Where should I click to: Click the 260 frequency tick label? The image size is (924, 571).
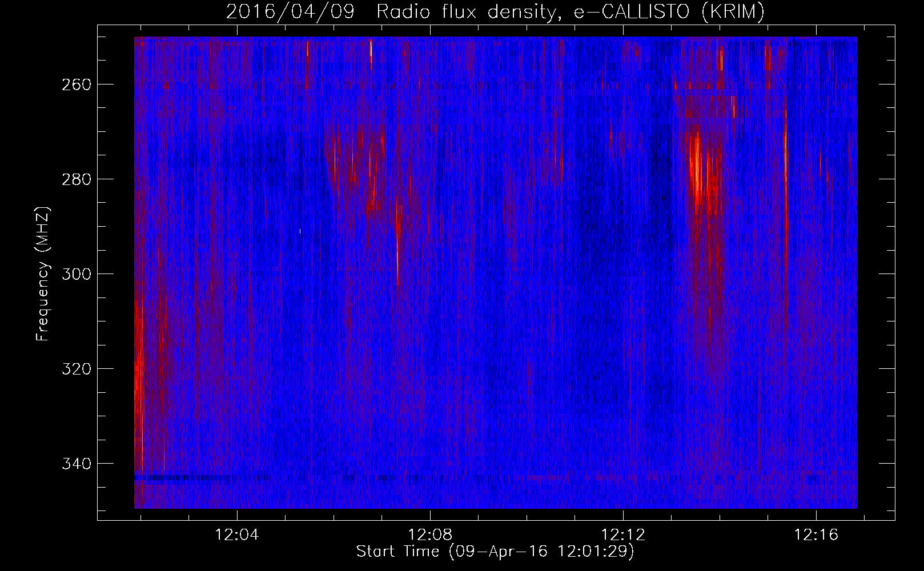(x=75, y=85)
